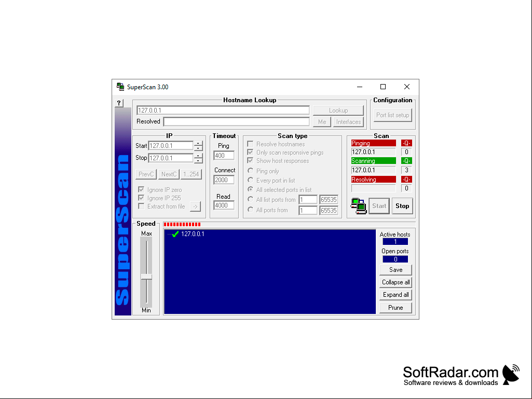This screenshot has height=399, width=532.
Task: Click the Speed slider thumb
Action: tap(146, 277)
